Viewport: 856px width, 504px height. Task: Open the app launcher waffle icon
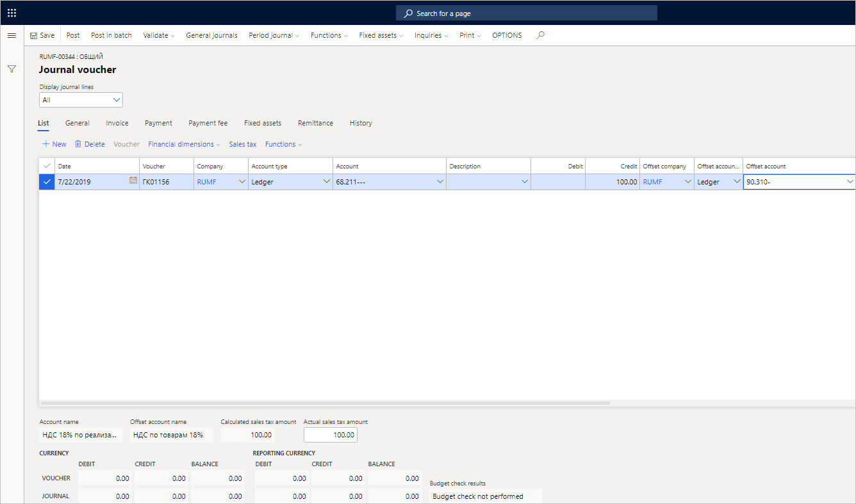[x=12, y=13]
